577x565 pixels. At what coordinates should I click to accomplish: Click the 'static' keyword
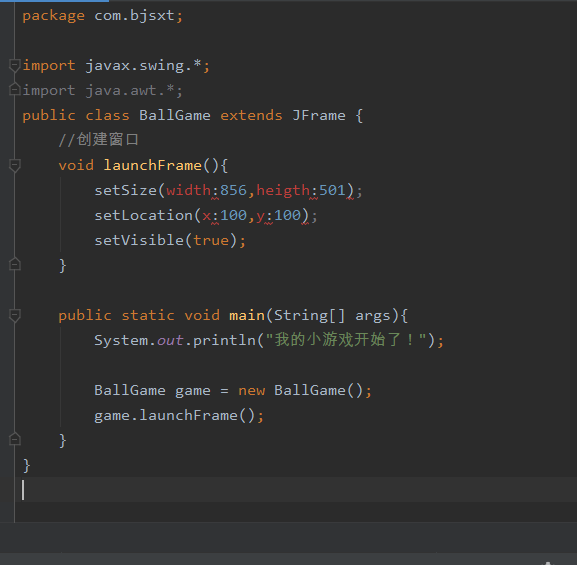[x=148, y=315]
